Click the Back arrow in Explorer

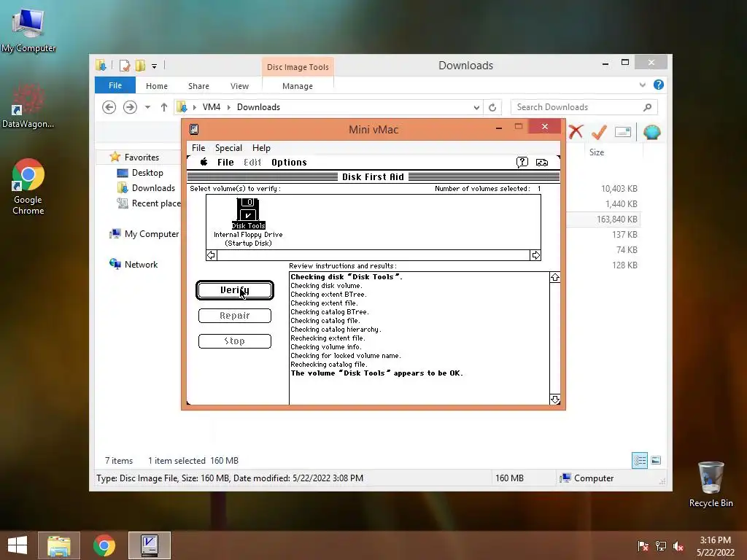pos(109,107)
